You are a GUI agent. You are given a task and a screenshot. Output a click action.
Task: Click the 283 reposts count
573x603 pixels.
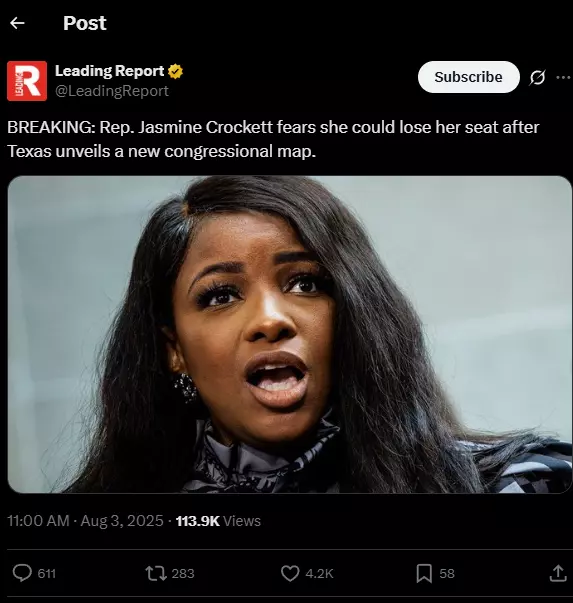click(x=183, y=573)
